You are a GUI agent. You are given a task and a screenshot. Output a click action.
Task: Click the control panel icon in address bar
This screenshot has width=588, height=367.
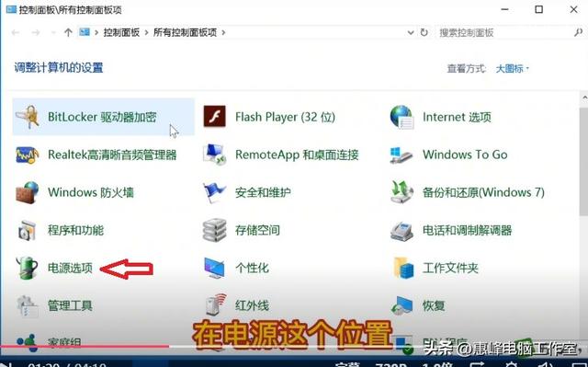(84, 32)
